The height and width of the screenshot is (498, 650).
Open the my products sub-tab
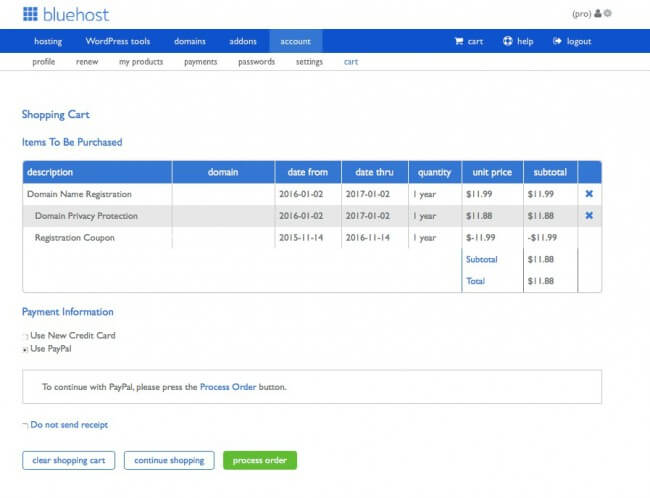pos(141,62)
